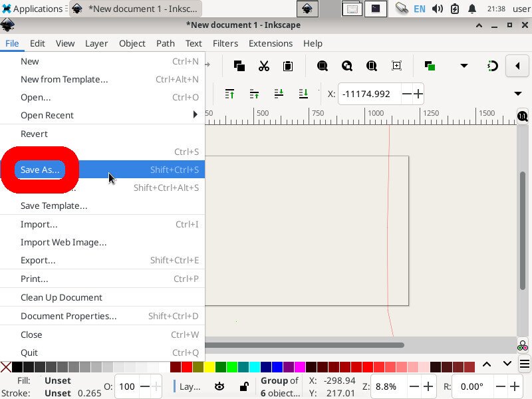Decrease rotation with R minus button
The width and height of the screenshot is (532, 399).
[x=501, y=386]
